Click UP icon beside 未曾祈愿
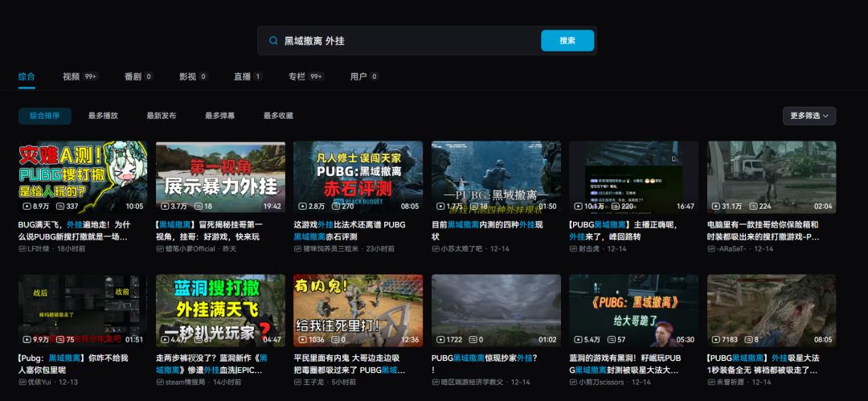 pyautogui.click(x=711, y=383)
